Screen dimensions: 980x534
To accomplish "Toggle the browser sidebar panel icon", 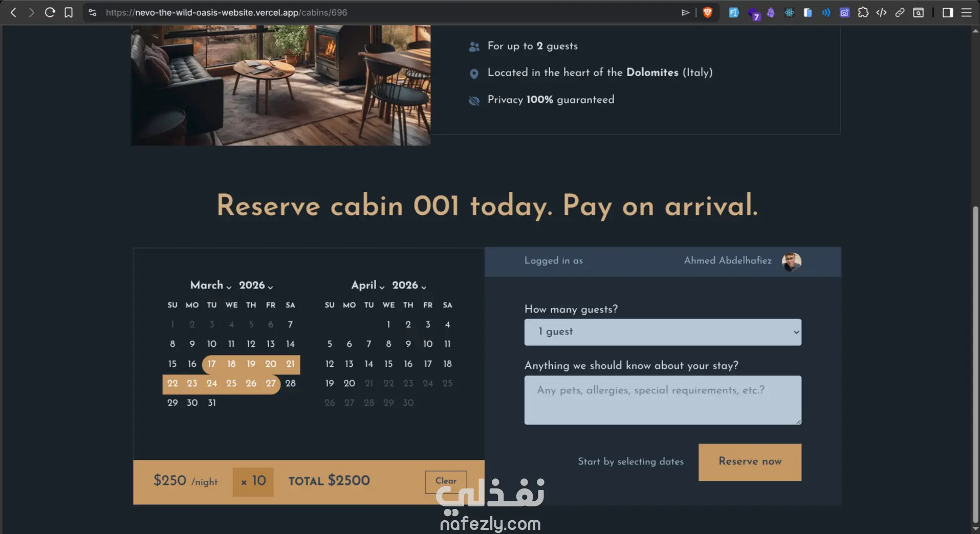I will tap(948, 12).
